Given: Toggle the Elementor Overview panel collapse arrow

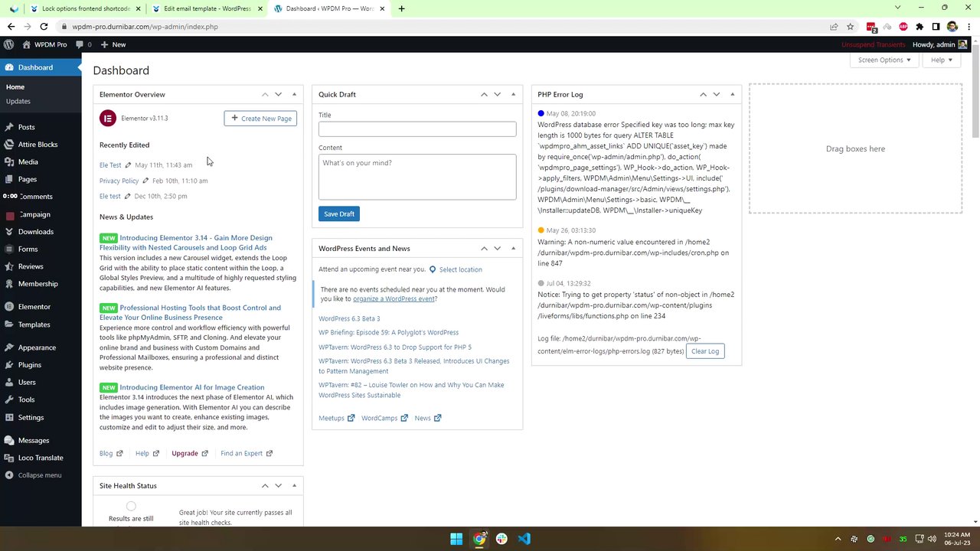Looking at the screenshot, I should (x=294, y=94).
